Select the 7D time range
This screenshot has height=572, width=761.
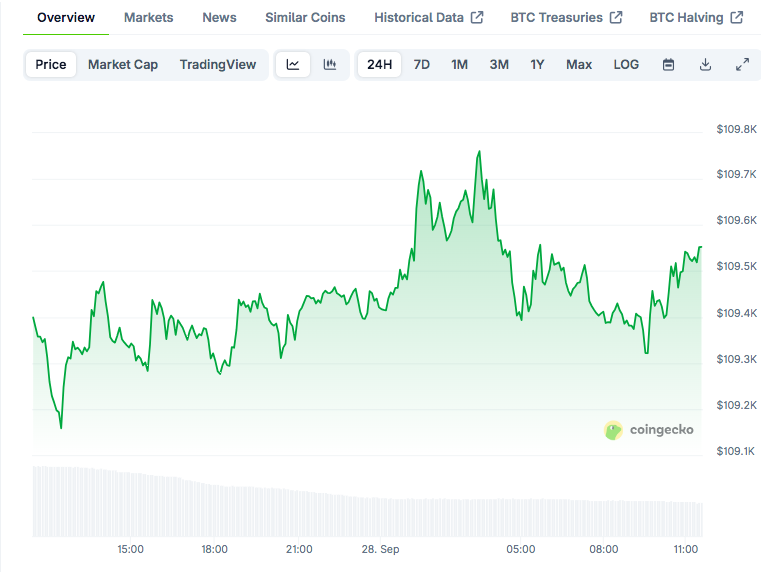point(422,64)
